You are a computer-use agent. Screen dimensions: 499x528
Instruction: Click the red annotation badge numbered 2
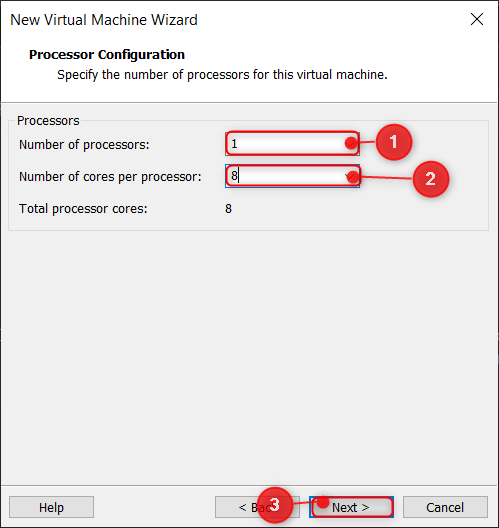430,179
